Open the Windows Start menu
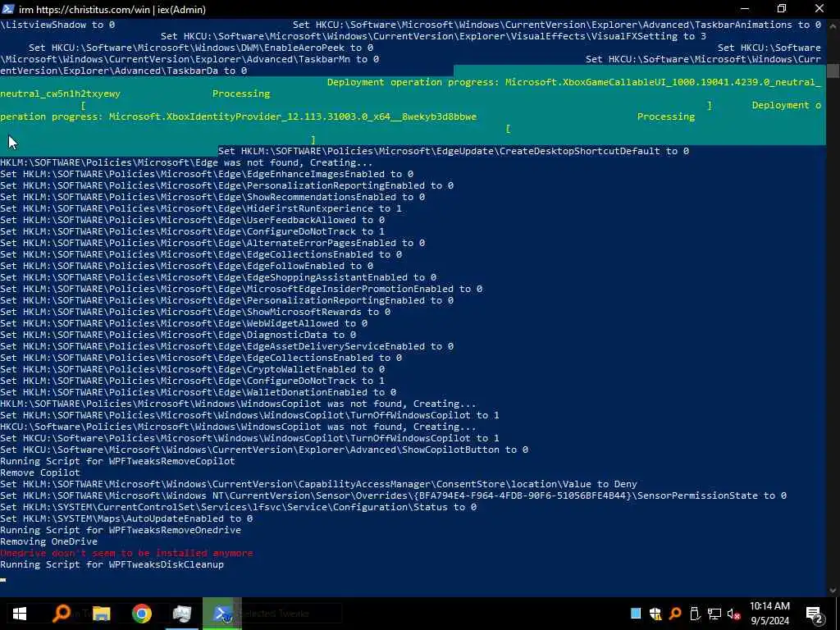The width and height of the screenshot is (840, 630). point(20,614)
